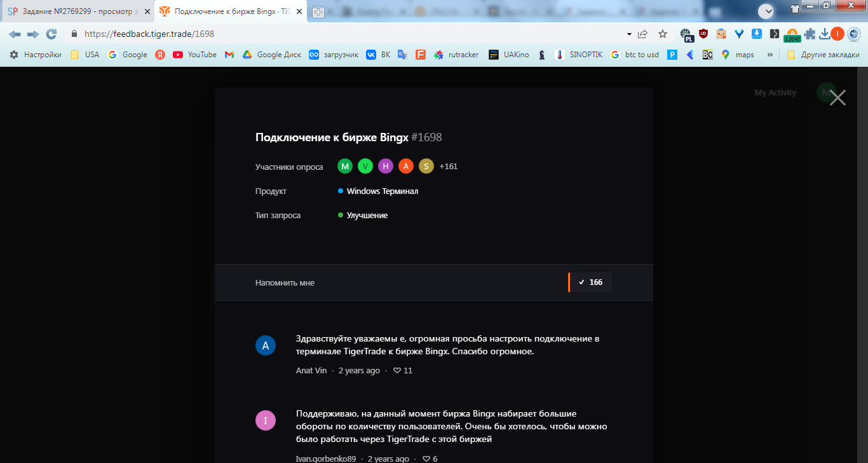Image resolution: width=868 pixels, height=463 pixels.
Task: Click Напомнить мне reminder option
Action: point(285,282)
